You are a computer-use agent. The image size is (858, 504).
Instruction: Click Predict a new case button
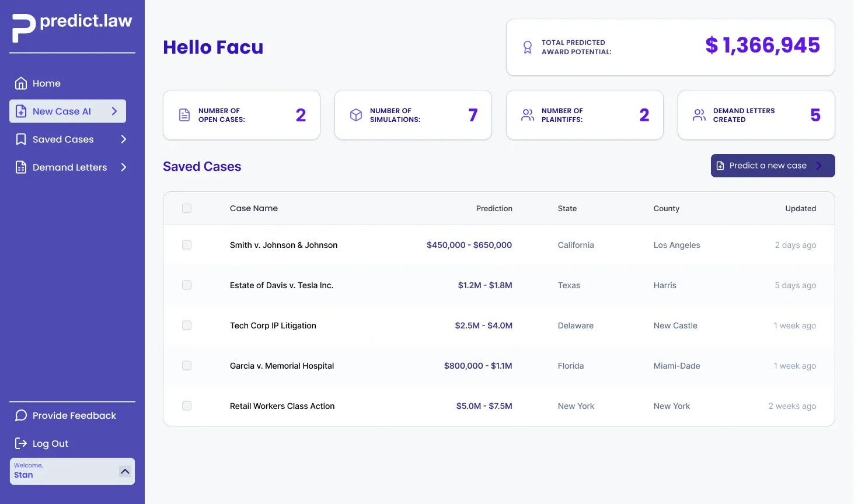[x=773, y=166]
